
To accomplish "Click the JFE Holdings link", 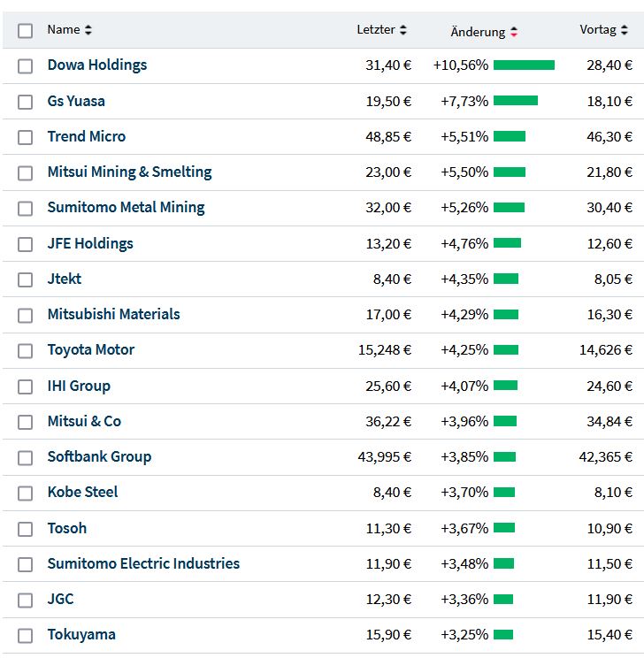I will click(90, 243).
